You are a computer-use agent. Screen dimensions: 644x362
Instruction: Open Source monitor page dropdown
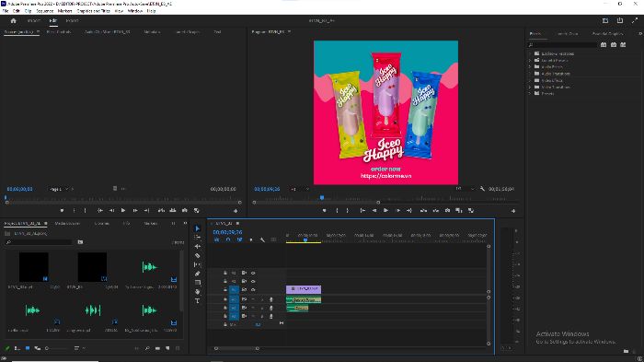click(x=58, y=189)
